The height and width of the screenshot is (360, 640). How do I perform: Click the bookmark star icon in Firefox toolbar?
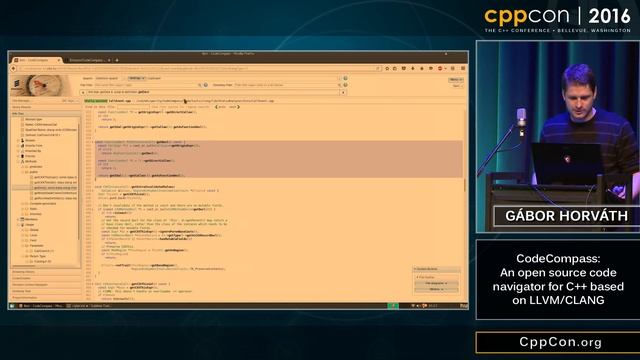tap(387, 69)
